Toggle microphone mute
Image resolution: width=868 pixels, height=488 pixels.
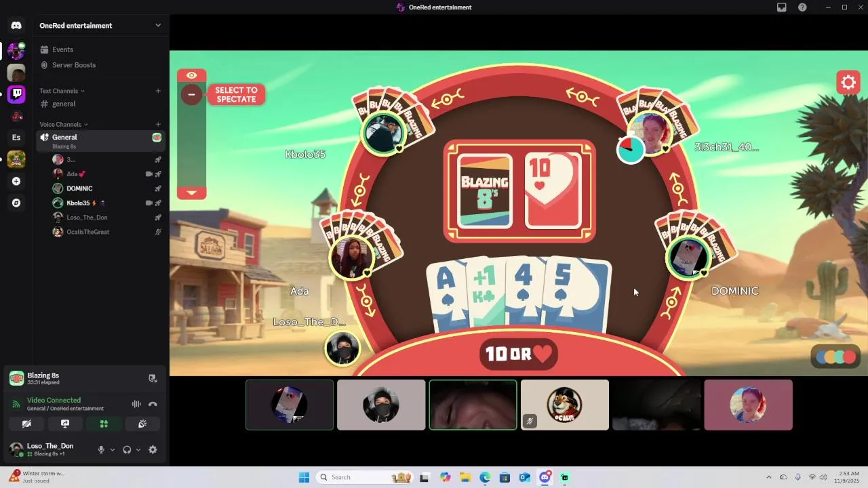(102, 449)
